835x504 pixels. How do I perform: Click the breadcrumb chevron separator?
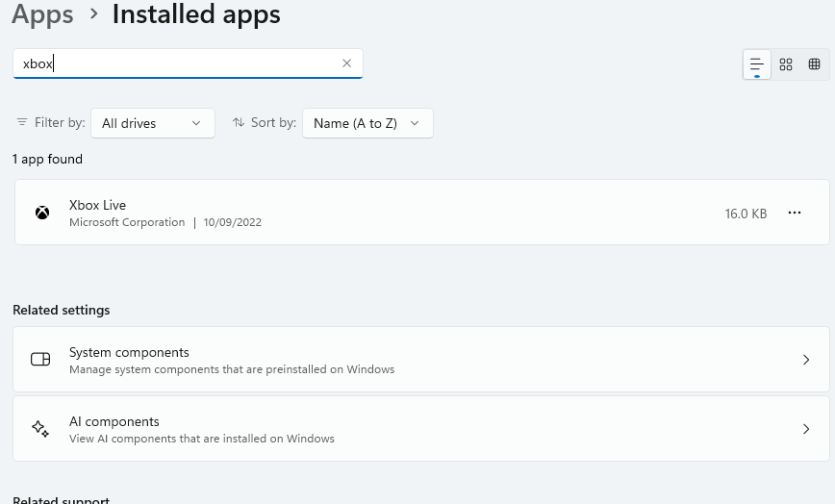click(94, 14)
